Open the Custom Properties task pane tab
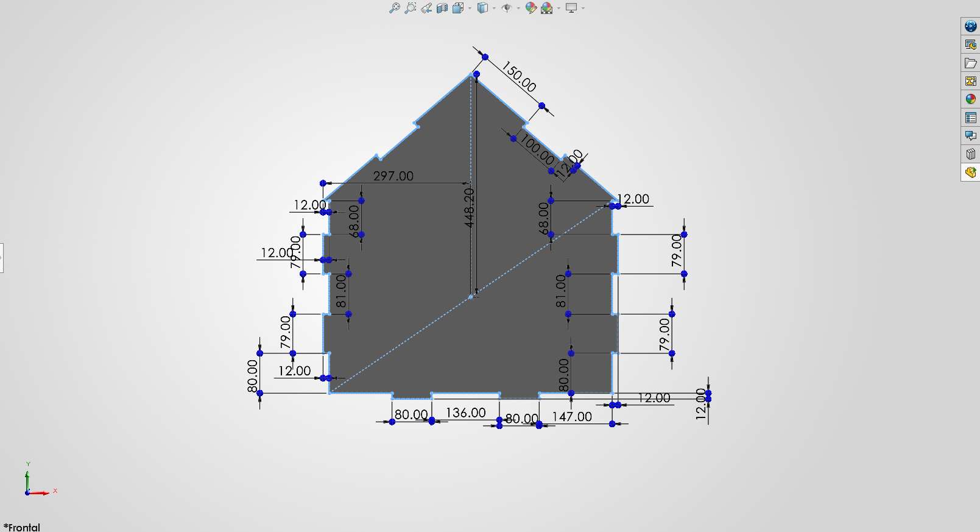Image resolution: width=980 pixels, height=532 pixels. [x=971, y=118]
